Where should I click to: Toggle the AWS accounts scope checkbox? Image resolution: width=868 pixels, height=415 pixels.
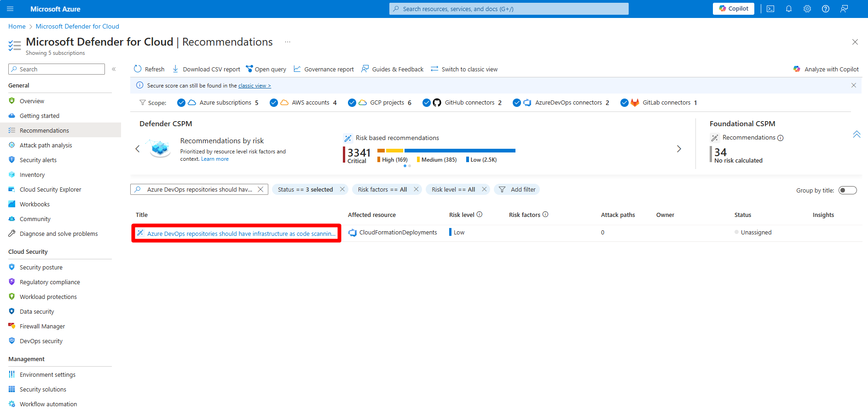point(274,103)
